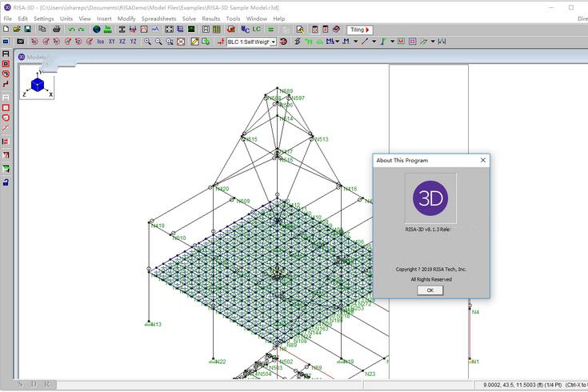Click node label N689 at the tower top
The image size is (588, 392).
(x=286, y=91)
